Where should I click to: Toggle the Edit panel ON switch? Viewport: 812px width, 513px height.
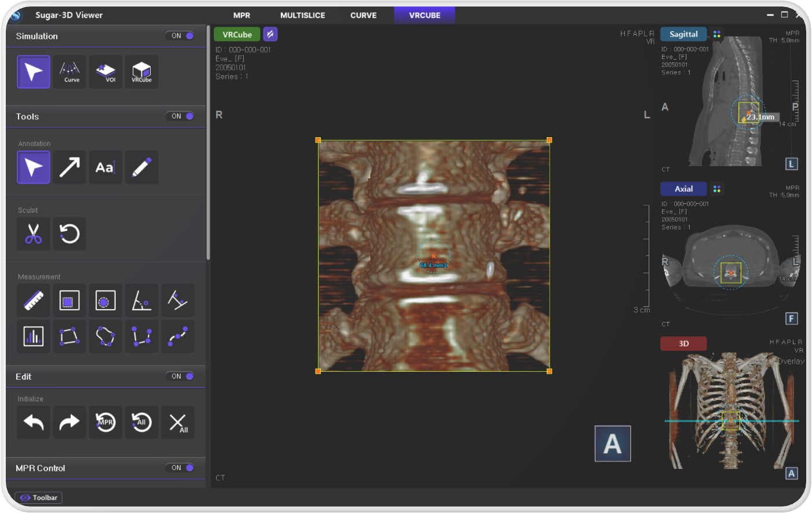pyautogui.click(x=180, y=376)
